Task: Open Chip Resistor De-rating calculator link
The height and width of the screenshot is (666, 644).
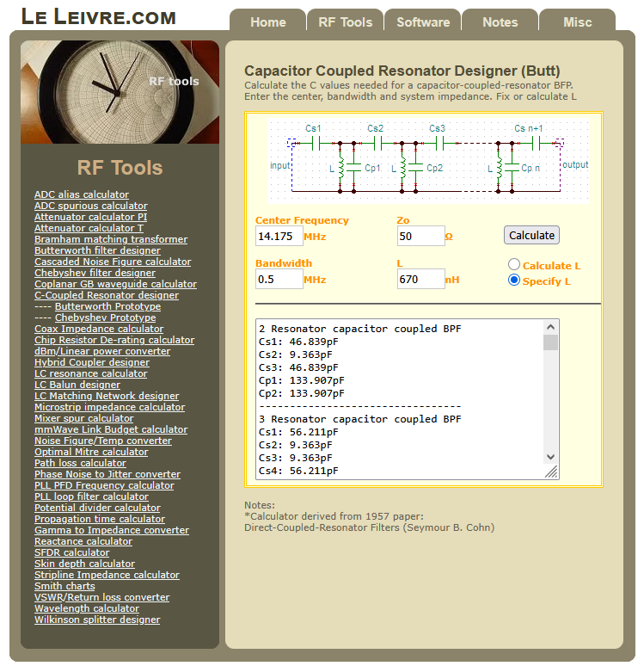Action: (x=114, y=340)
